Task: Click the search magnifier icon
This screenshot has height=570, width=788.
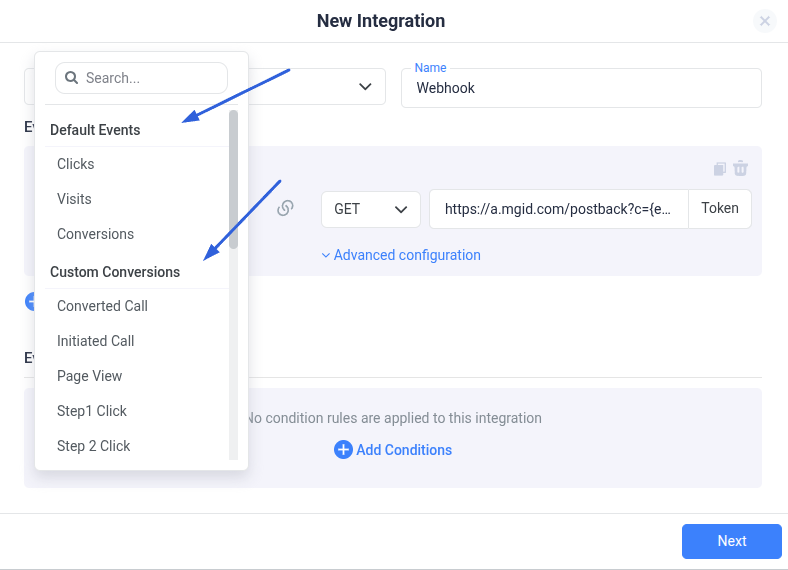Action: pyautogui.click(x=72, y=78)
